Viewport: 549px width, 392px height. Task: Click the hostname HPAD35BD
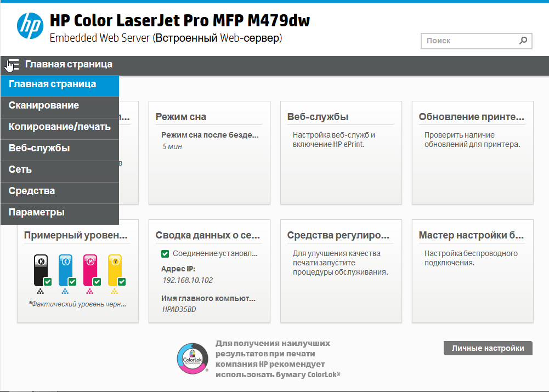point(179,309)
